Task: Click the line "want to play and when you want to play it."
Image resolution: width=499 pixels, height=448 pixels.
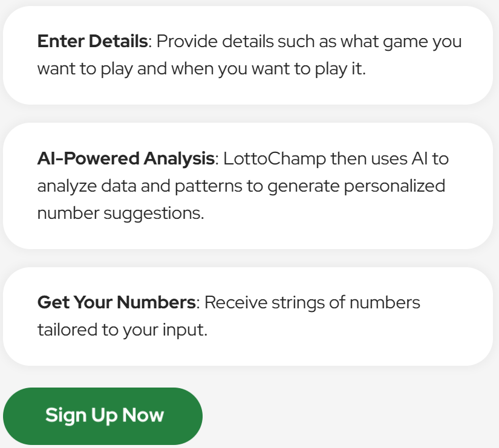Action: [x=201, y=68]
